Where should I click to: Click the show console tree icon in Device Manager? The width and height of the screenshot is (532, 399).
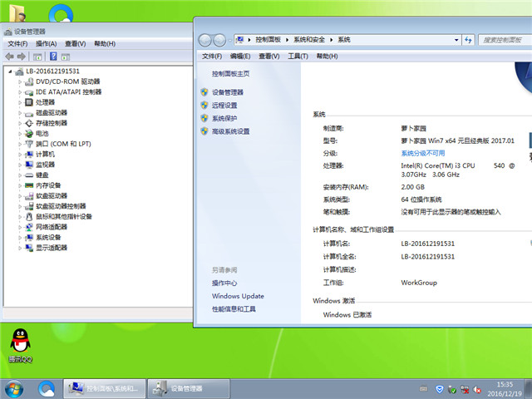37,57
